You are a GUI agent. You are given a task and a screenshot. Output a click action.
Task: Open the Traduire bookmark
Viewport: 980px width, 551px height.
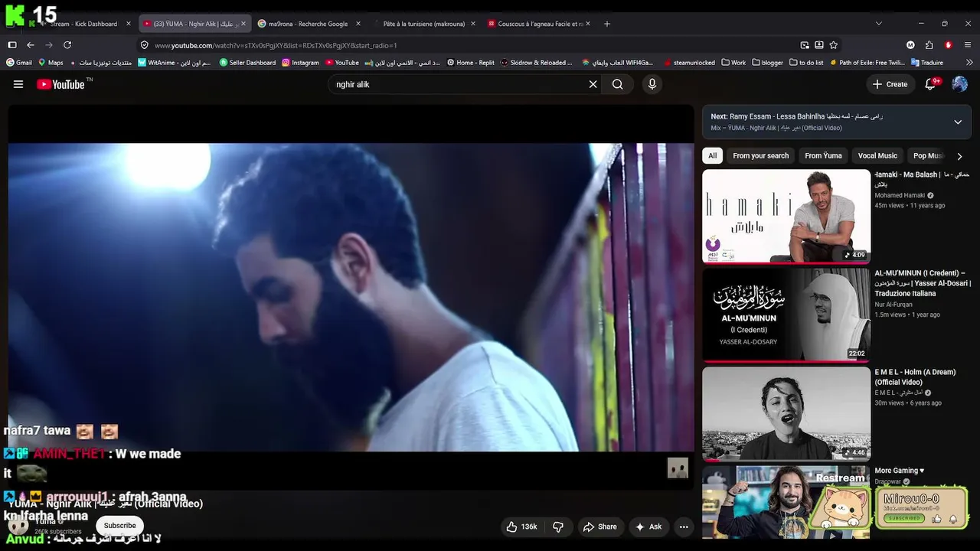(926, 63)
